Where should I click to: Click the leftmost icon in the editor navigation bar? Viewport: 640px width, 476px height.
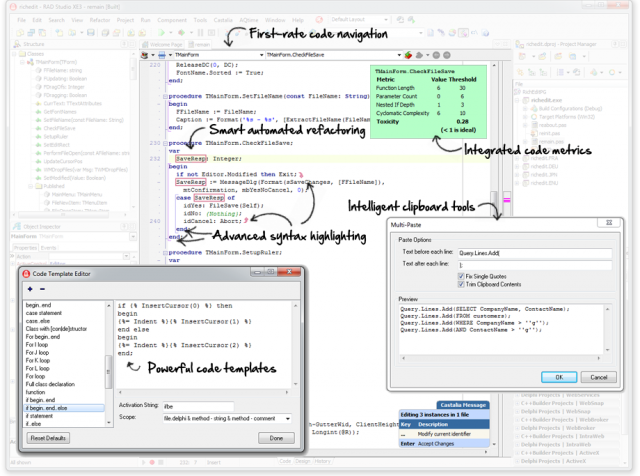144,55
